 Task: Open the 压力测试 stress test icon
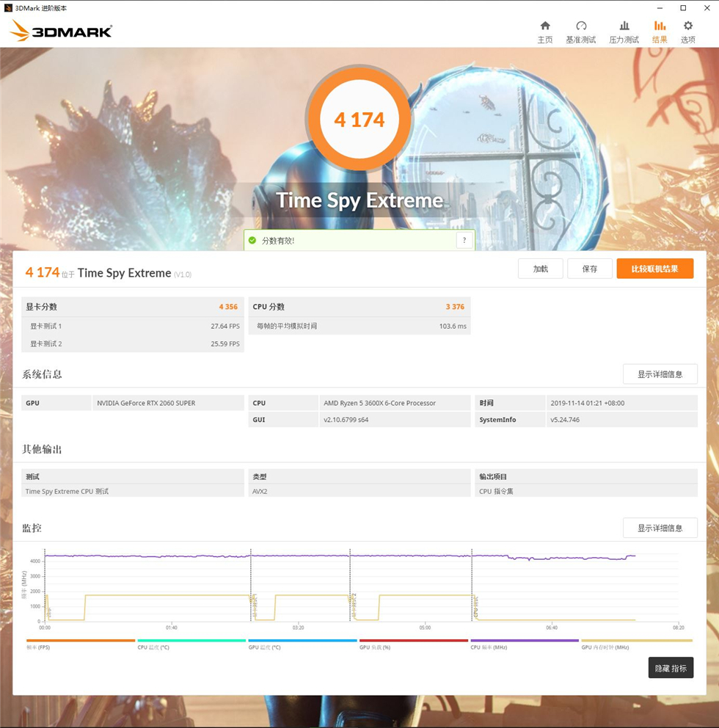point(623,25)
